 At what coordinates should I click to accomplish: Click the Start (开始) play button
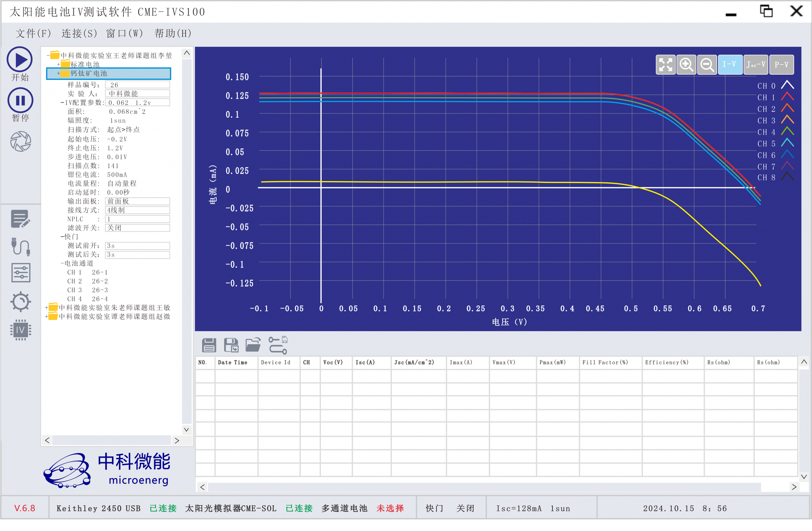pos(20,60)
